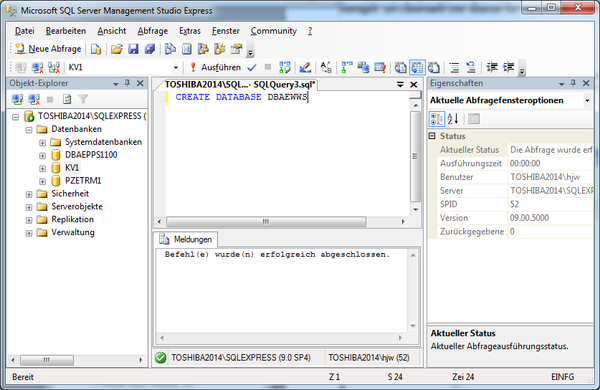Click the decrease indent icon
600x390 pixels.
pyautogui.click(x=492, y=68)
